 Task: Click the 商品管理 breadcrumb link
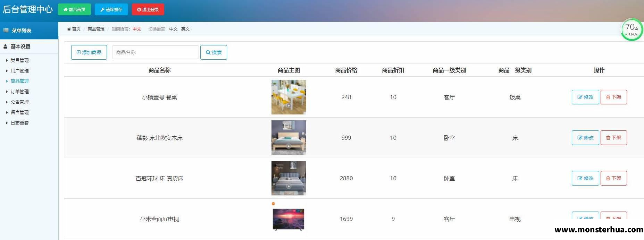(x=96, y=29)
